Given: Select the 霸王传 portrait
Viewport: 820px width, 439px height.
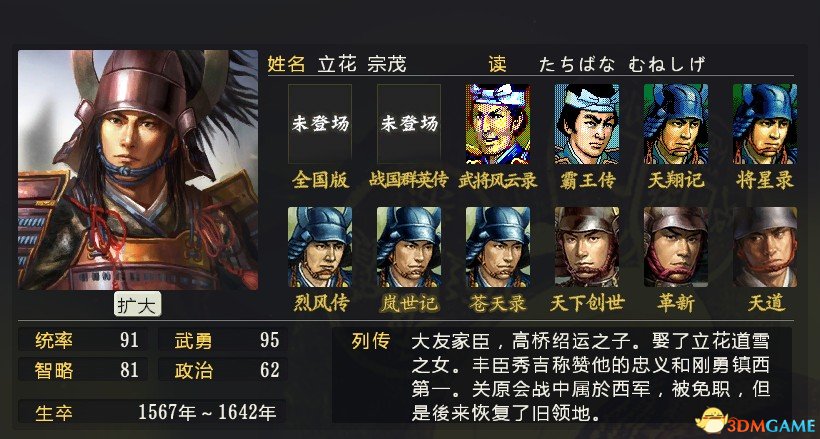Looking at the screenshot, I should [x=586, y=124].
